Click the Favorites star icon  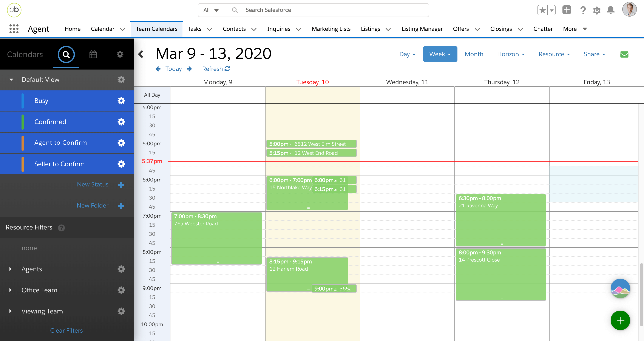click(542, 10)
